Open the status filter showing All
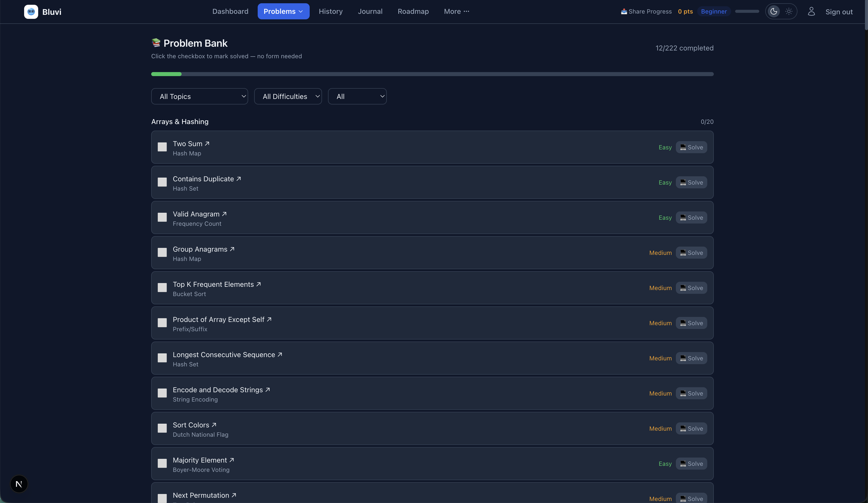868x503 pixels. click(357, 96)
